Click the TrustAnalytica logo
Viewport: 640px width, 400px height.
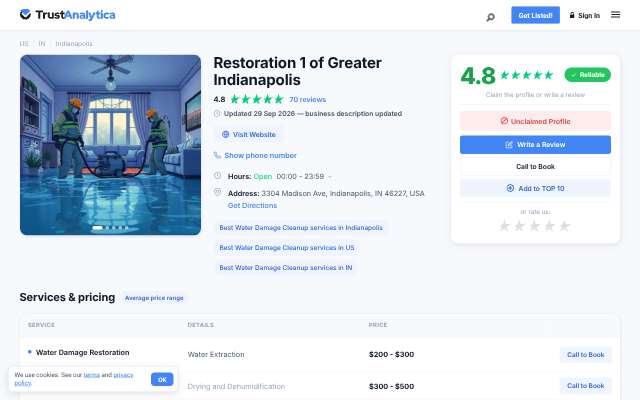click(67, 15)
